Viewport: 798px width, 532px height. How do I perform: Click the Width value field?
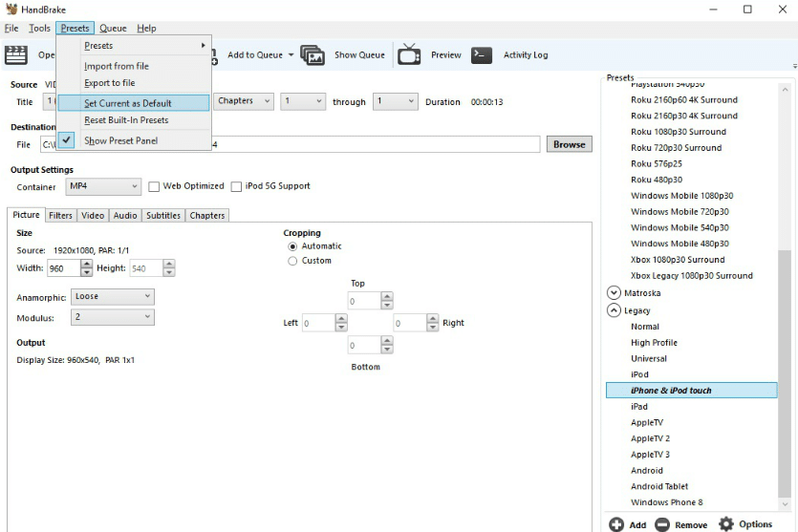(63, 268)
